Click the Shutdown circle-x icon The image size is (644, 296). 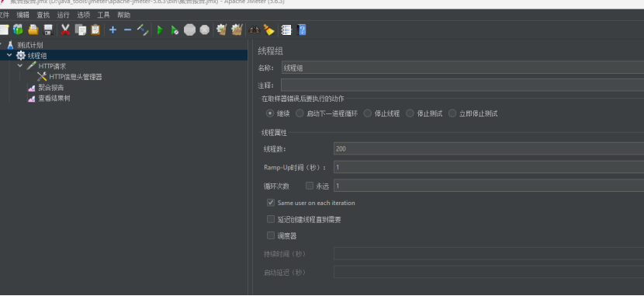pyautogui.click(x=205, y=30)
